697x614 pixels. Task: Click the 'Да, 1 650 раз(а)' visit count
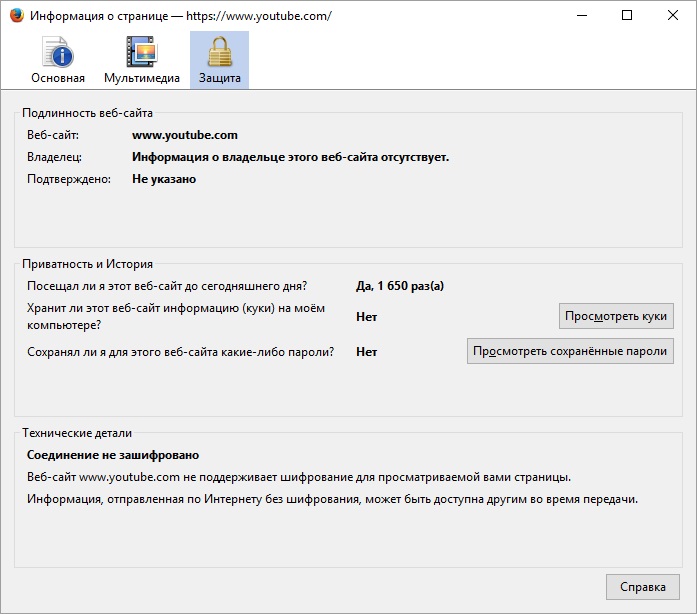(x=400, y=286)
